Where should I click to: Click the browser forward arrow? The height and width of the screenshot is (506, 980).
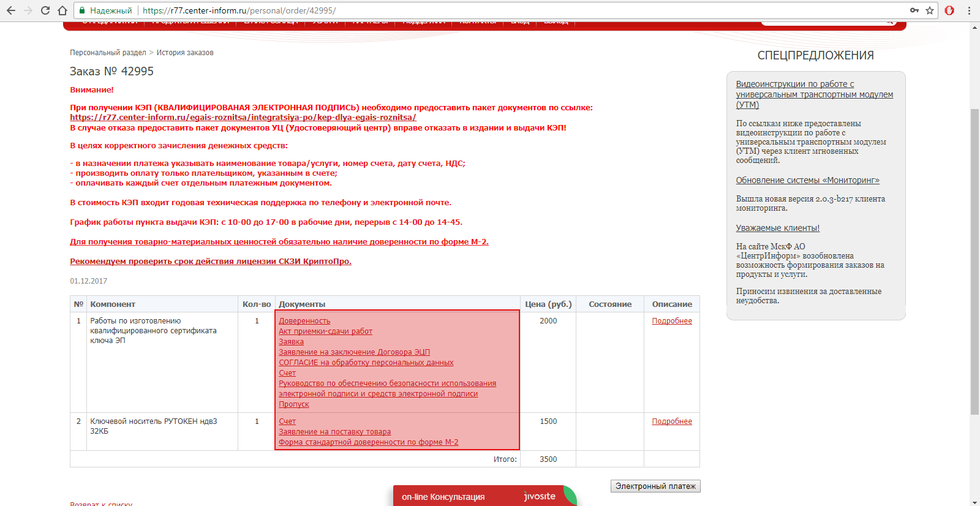click(x=28, y=10)
